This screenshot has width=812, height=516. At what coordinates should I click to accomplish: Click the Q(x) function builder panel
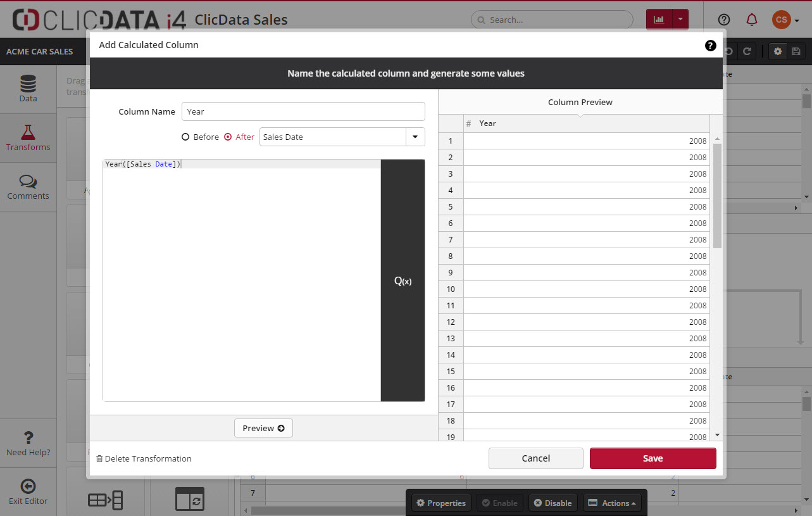[403, 280]
